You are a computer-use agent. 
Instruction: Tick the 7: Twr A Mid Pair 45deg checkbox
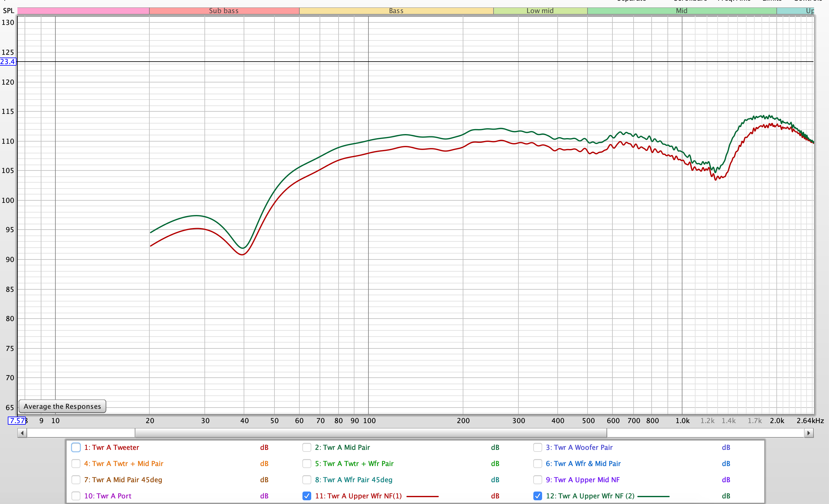(76, 479)
